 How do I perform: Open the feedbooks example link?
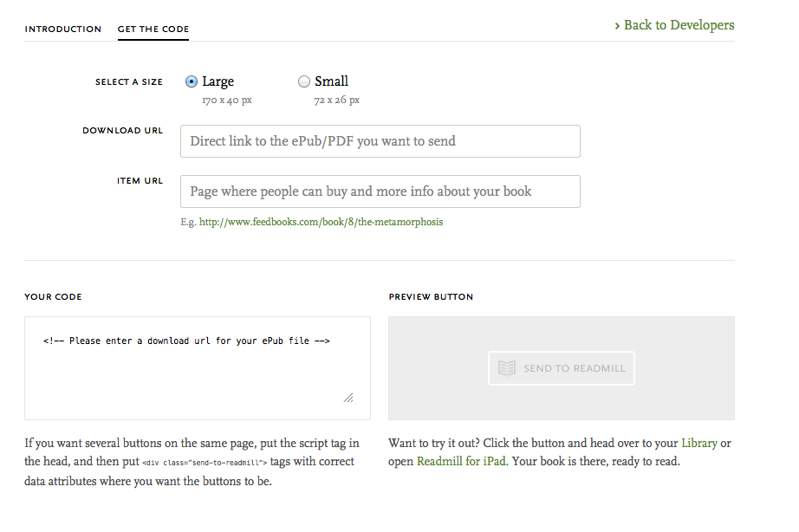tap(321, 222)
